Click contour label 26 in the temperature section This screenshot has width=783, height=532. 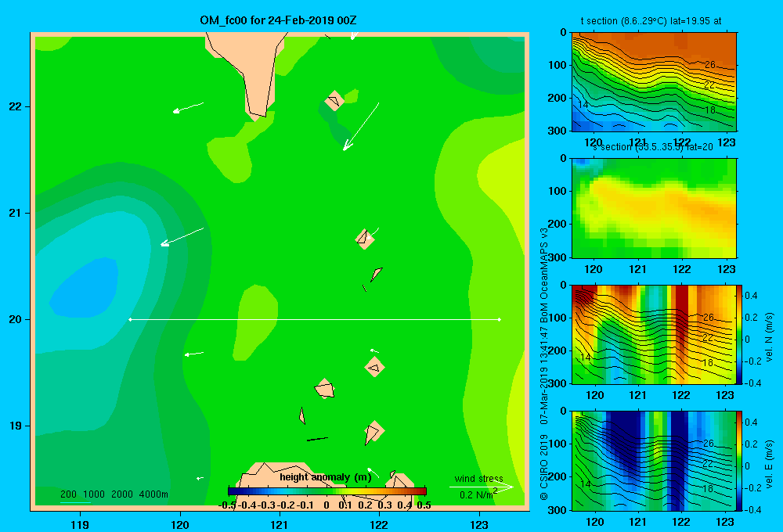coord(709,65)
